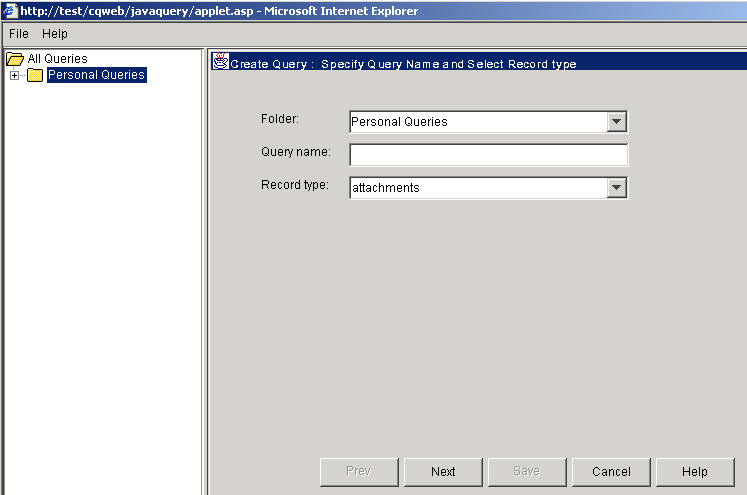This screenshot has width=747, height=495.
Task: Click the disabled Prev button
Action: (x=359, y=472)
